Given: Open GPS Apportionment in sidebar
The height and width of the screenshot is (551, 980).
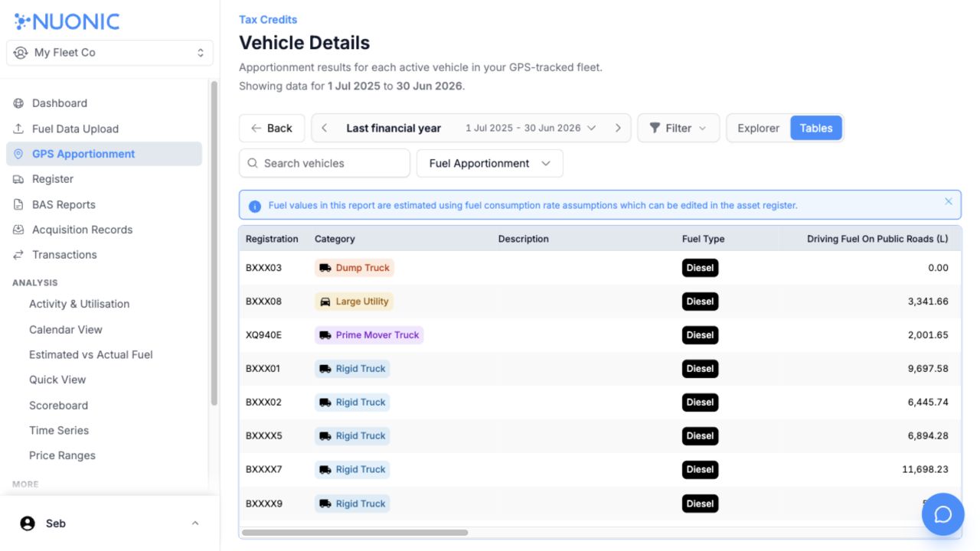Looking at the screenshot, I should click(x=104, y=154).
